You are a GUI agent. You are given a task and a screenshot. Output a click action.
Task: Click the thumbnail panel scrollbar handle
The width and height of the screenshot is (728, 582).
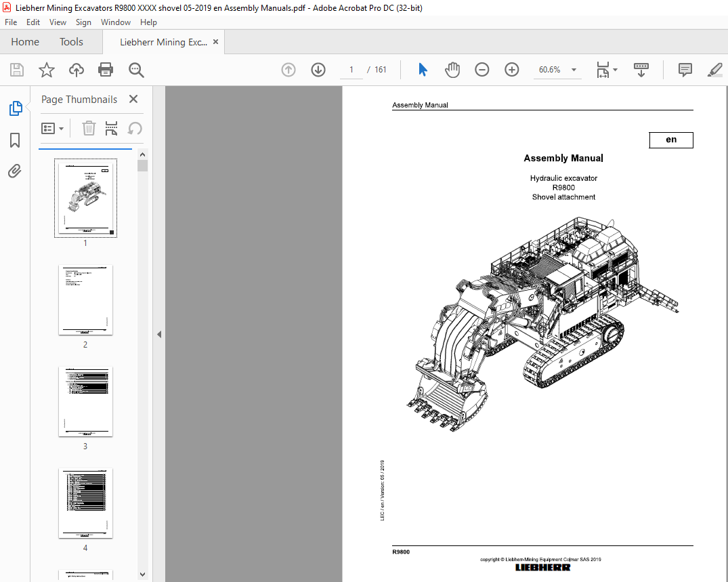click(142, 166)
